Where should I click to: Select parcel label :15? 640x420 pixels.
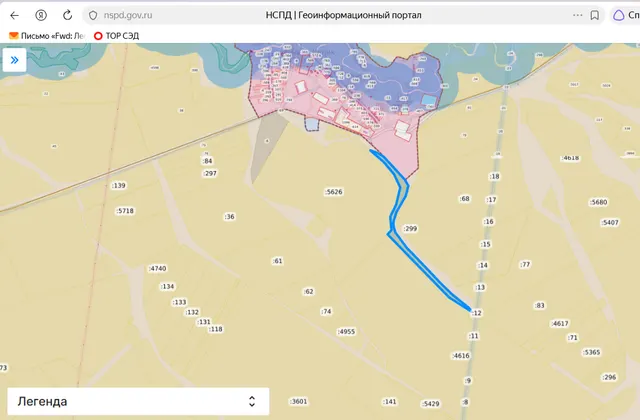tap(485, 244)
